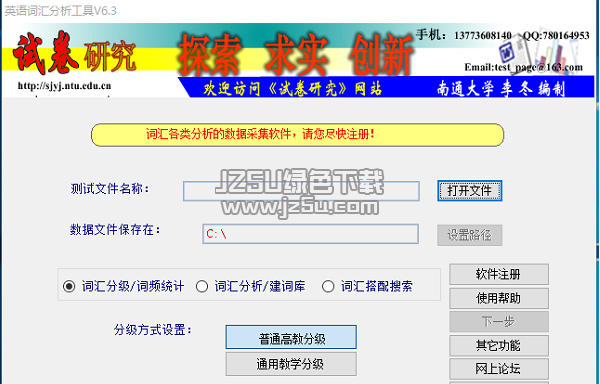This screenshot has height=384, width=600.
Task: Visit the 网上论坛 forum
Action: (499, 369)
